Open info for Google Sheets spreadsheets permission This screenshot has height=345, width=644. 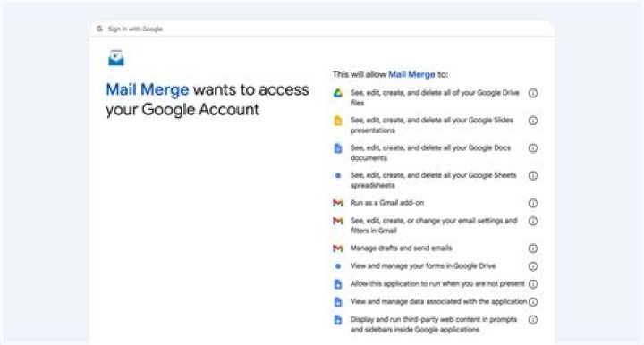click(x=533, y=175)
